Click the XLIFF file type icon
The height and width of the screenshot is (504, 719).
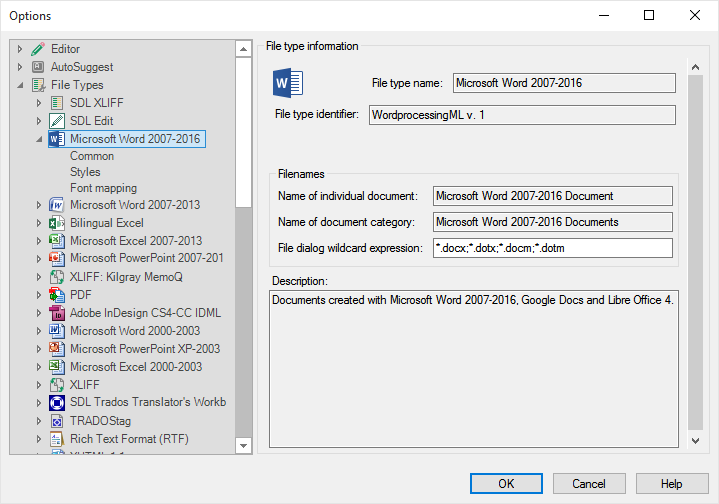tap(56, 385)
